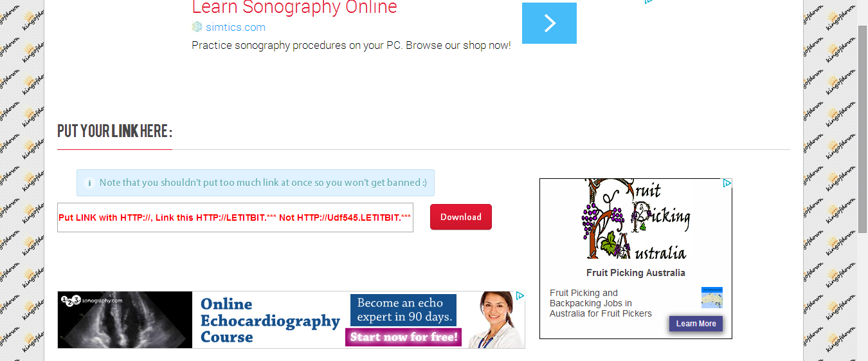868x361 pixels.
Task: Open the simtics.com link
Action: click(x=235, y=27)
